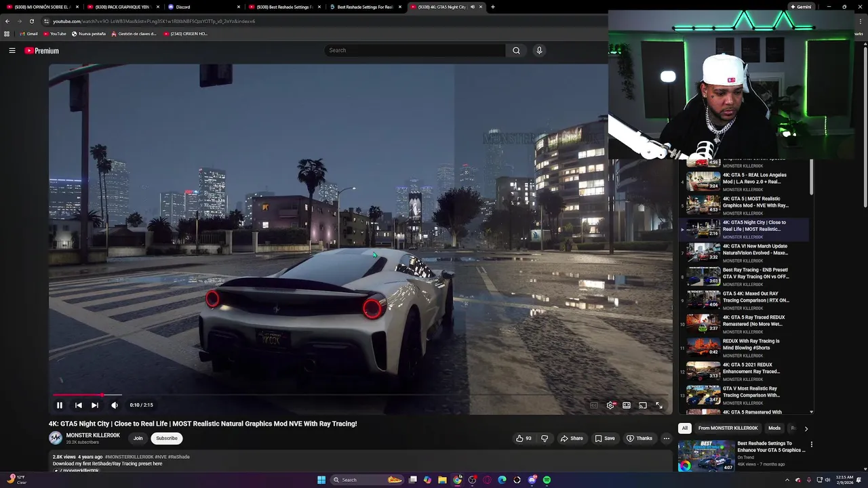Open playlist item REDUX With Ray Tracing Shorts
This screenshot has width=868, height=488.
click(x=745, y=348)
